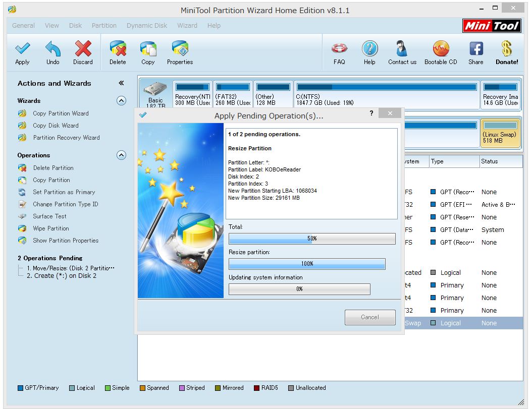The height and width of the screenshot is (409, 532).
Task: Open Contact us toolbar icon
Action: [x=402, y=48]
